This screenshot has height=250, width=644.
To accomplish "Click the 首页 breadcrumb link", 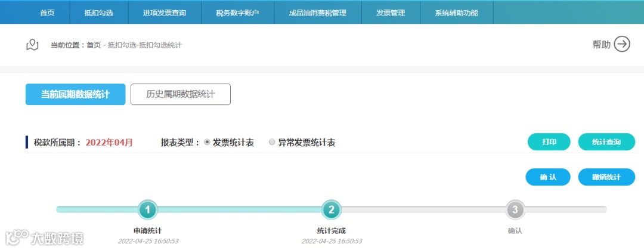I will point(94,45).
